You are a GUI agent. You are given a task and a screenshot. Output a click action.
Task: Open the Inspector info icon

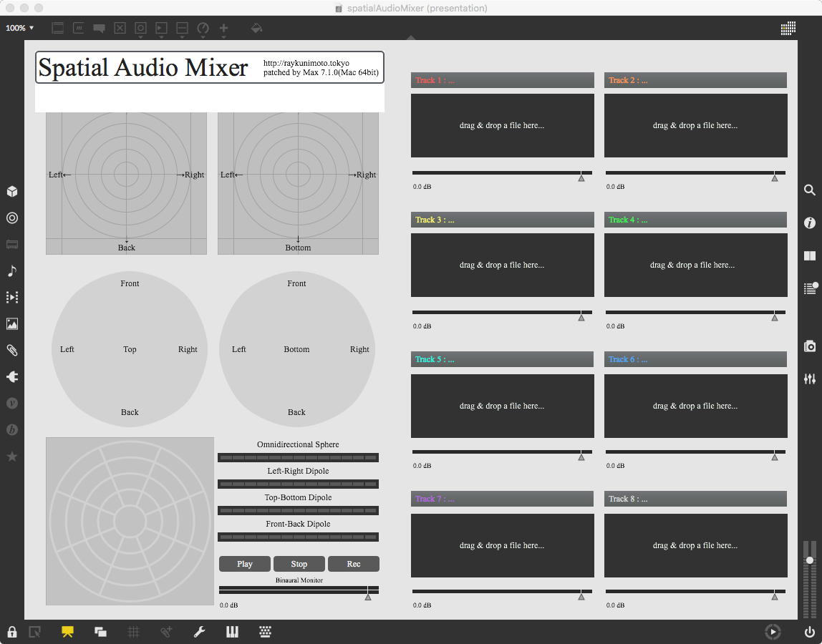pos(810,223)
